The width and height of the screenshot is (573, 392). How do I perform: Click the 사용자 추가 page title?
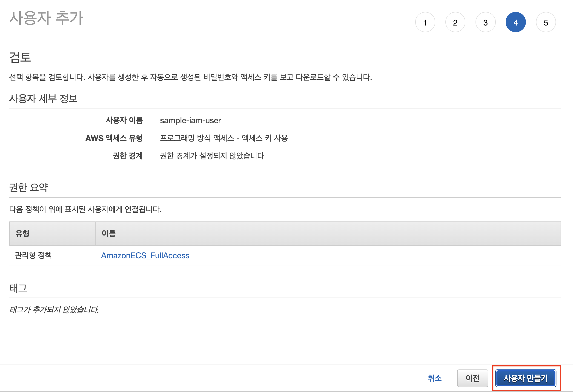46,18
